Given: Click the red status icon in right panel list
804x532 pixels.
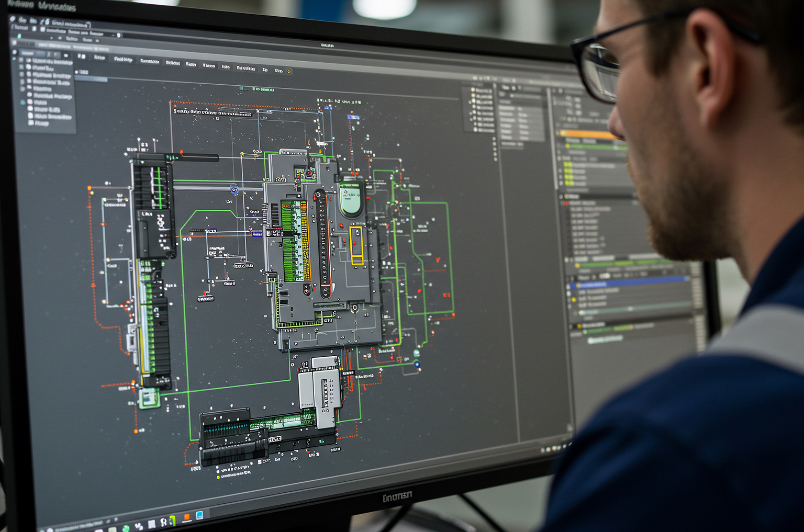Looking at the screenshot, I should 566,202.
